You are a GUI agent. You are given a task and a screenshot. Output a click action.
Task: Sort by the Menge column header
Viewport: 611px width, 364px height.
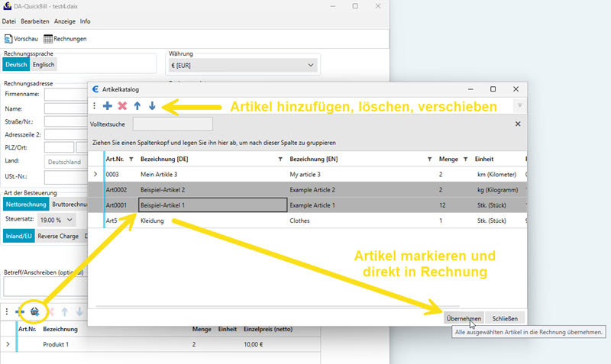(x=448, y=159)
